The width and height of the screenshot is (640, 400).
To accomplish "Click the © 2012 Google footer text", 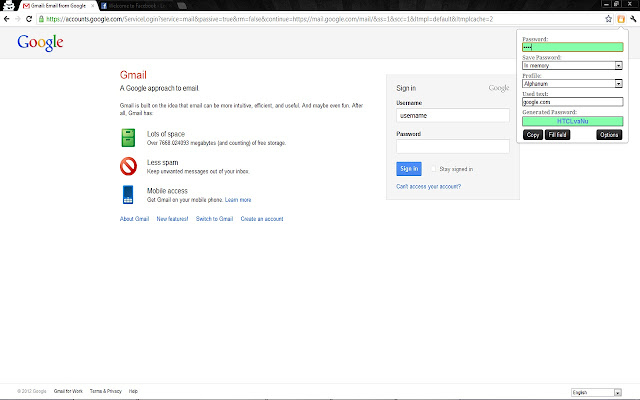I will 31,391.
